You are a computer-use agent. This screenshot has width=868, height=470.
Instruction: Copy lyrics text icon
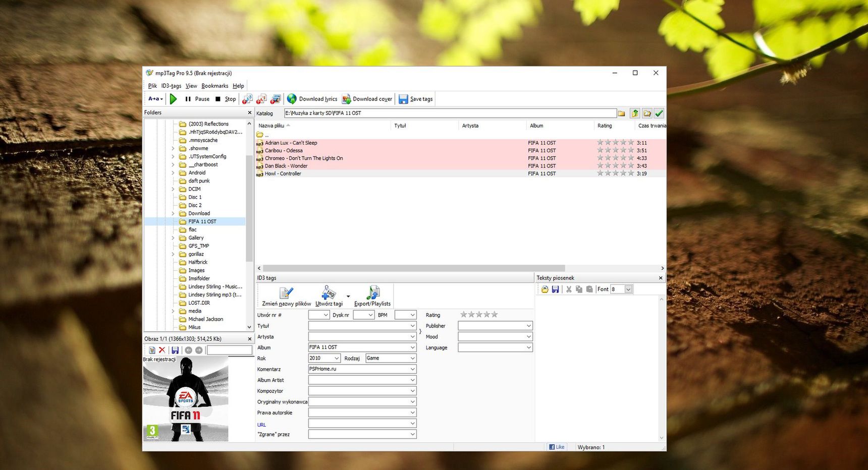click(x=579, y=289)
